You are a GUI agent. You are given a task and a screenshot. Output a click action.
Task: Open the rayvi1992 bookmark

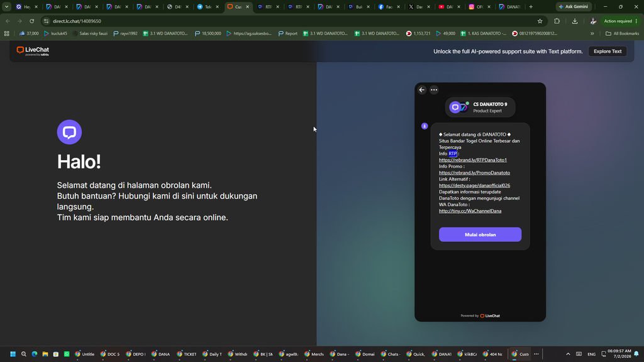point(125,33)
